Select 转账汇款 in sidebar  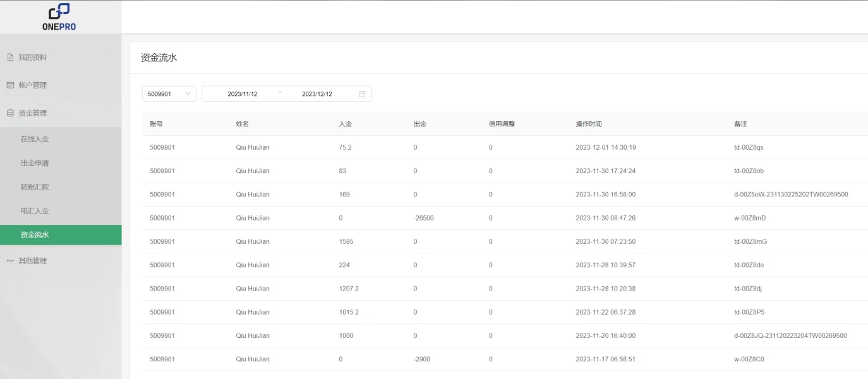(x=35, y=187)
